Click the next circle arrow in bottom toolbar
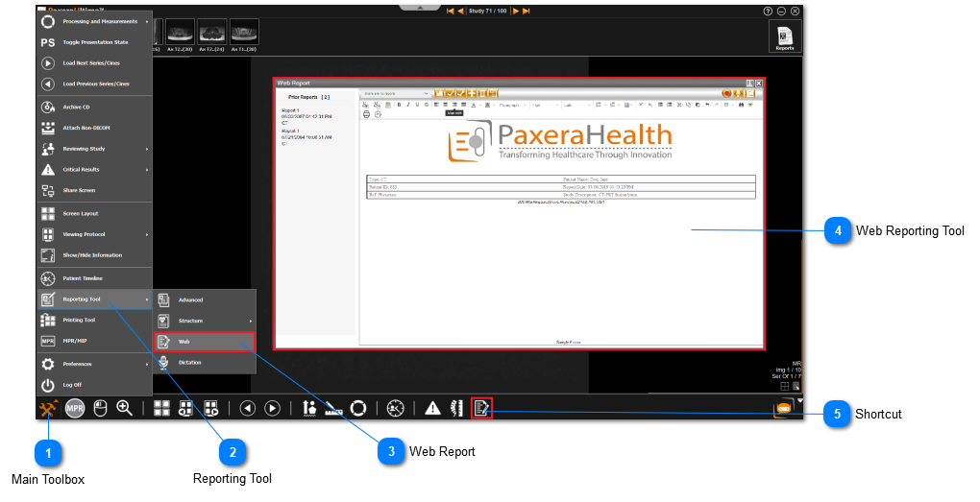Screen dimensions: 980x502 [x=273, y=408]
